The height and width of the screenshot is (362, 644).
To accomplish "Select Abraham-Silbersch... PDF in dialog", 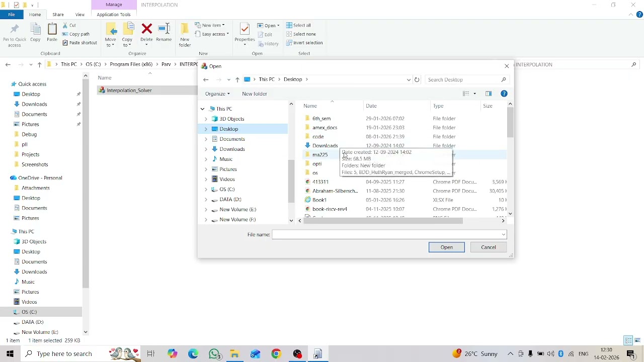I will (335, 191).
